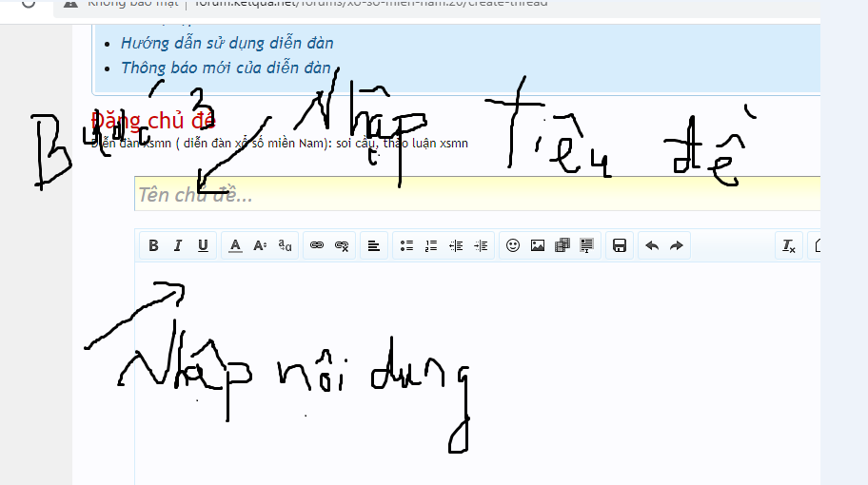Click the indent icon
Image resolution: width=868 pixels, height=485 pixels.
pos(481,246)
